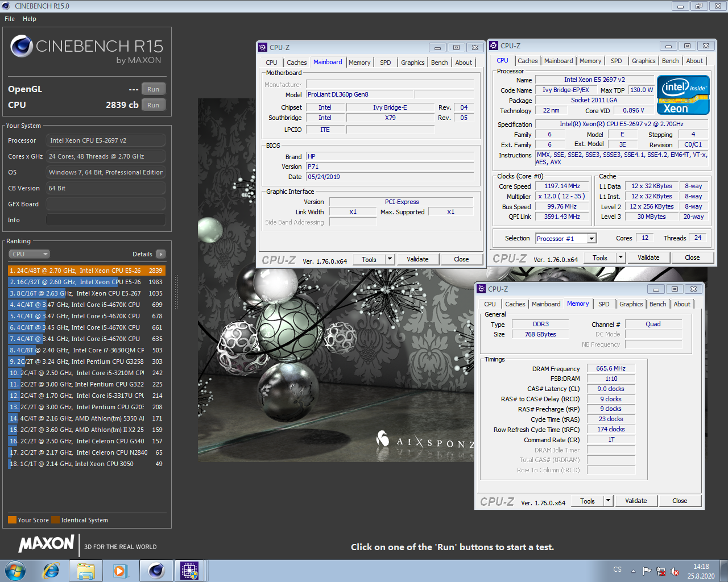Open ranking Details arrow button

click(x=161, y=254)
